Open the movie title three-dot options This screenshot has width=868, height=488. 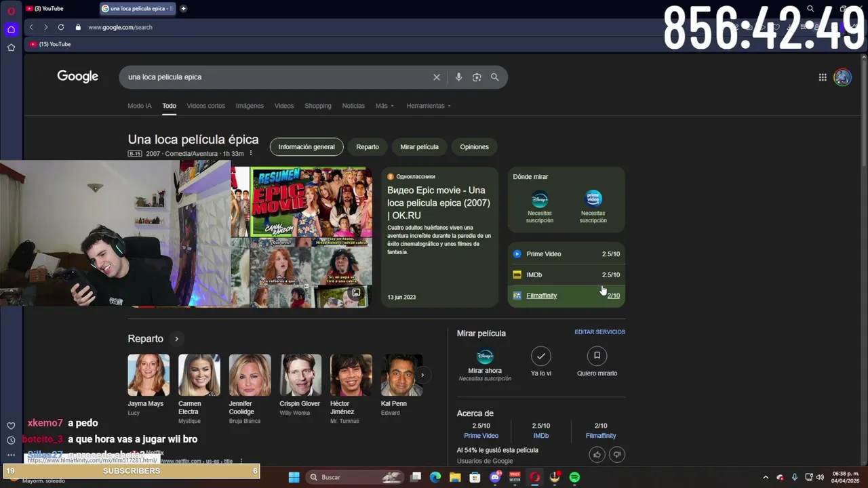click(251, 154)
